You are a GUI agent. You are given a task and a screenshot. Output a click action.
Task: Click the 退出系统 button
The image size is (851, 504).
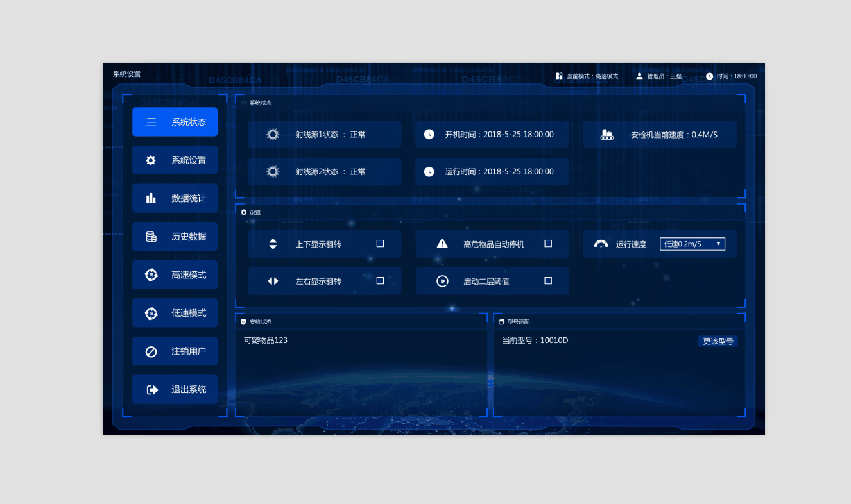point(175,389)
